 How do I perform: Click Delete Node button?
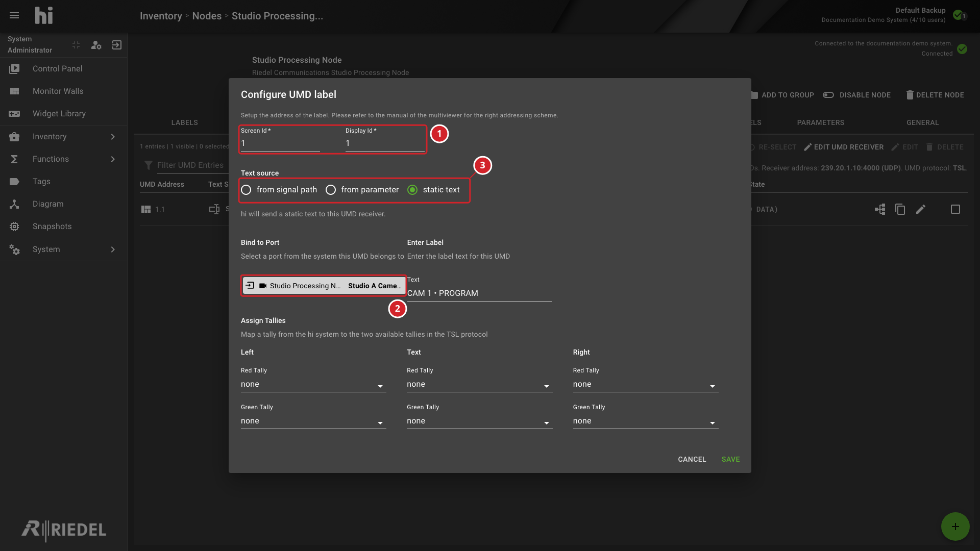(935, 95)
